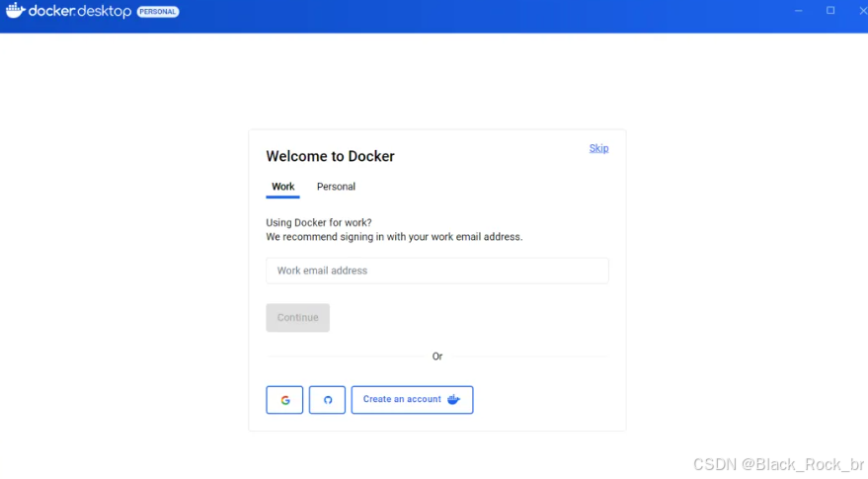Click the Docker whale logo in title bar
The image size is (868, 479).
[x=15, y=11]
